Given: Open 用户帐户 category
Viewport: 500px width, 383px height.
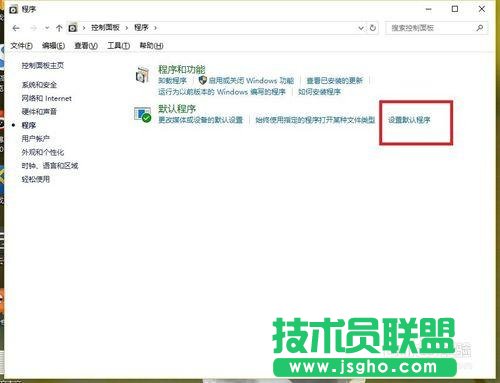Looking at the screenshot, I should (36, 139).
